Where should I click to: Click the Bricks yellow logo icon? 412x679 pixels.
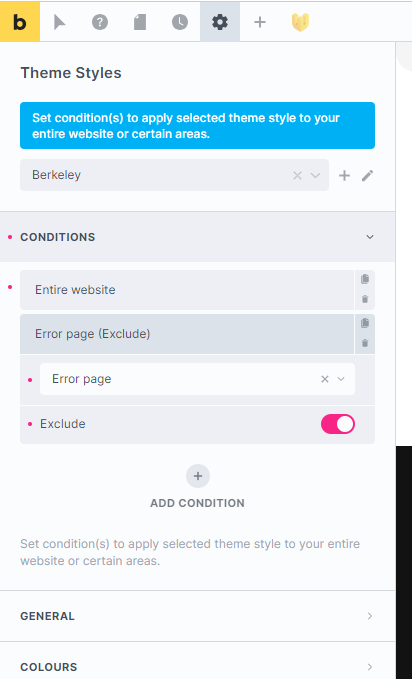point(20,22)
